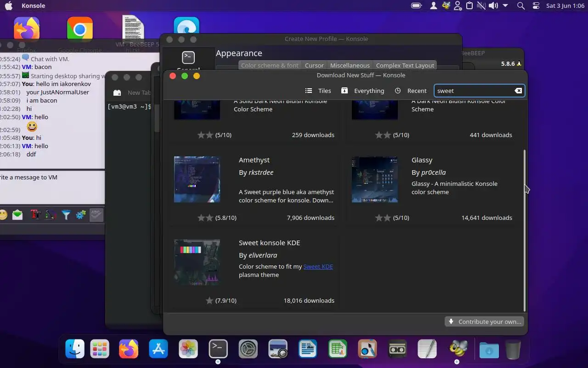Click author name 'rkstrdee'
The height and width of the screenshot is (368, 588).
pos(261,172)
